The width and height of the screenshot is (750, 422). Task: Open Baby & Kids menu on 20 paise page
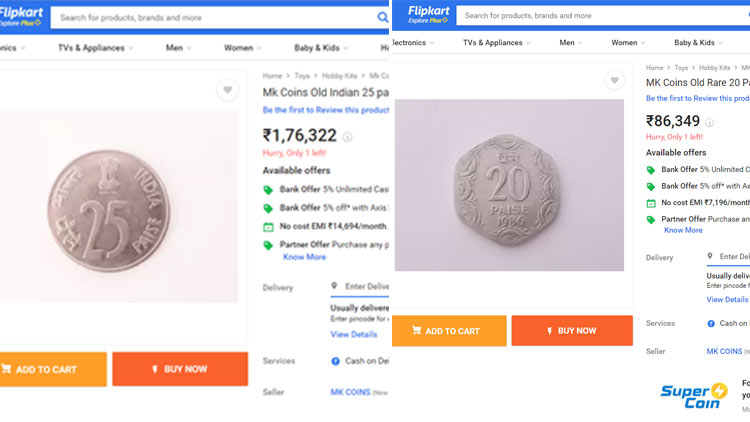[x=698, y=43]
